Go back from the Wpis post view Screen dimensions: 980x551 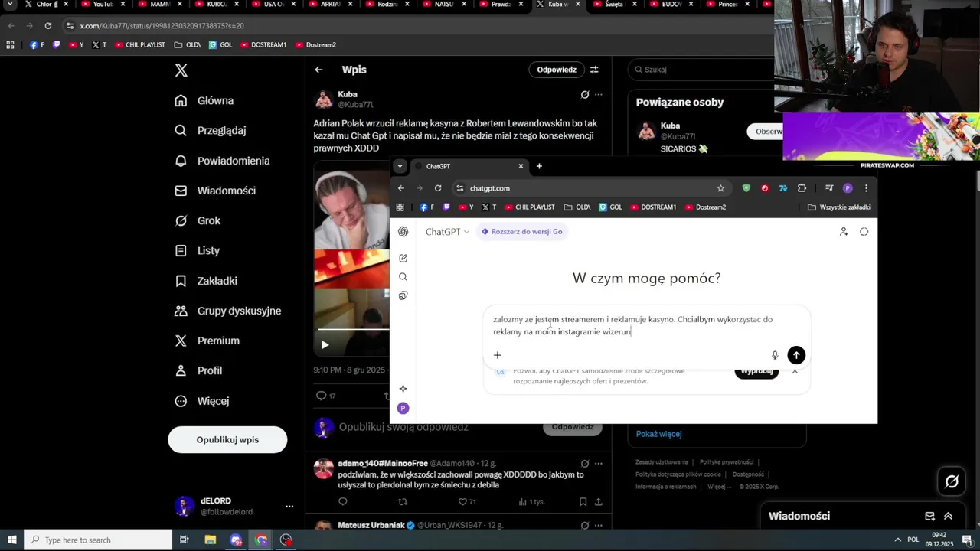(318, 70)
